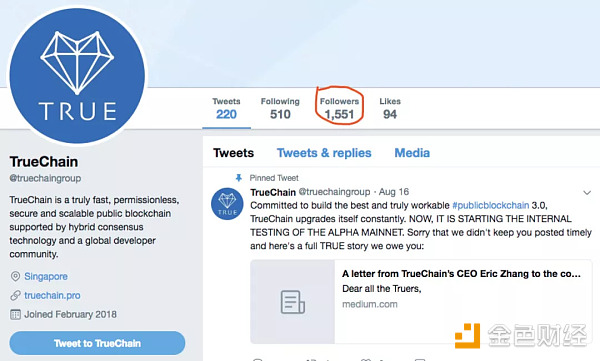Click the chain link icon beside truechain.pro
The height and width of the screenshot is (361, 600).
15,296
